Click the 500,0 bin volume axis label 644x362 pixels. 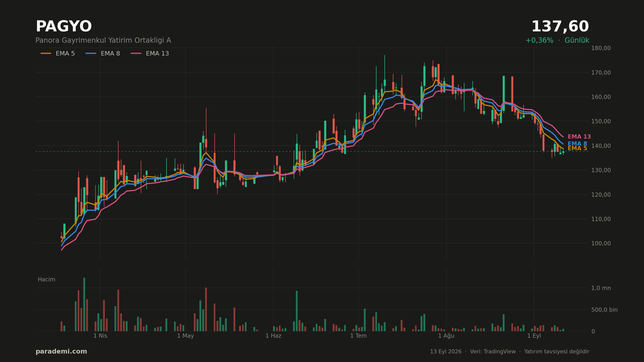point(604,310)
